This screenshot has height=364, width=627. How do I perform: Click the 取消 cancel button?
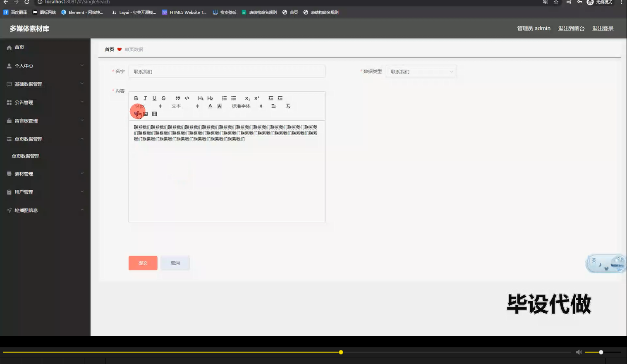[x=175, y=263]
